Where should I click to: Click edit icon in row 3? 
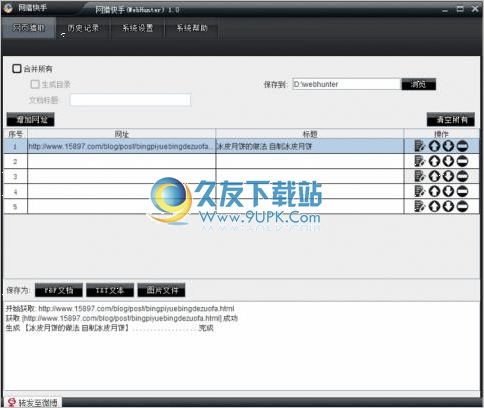[419, 176]
